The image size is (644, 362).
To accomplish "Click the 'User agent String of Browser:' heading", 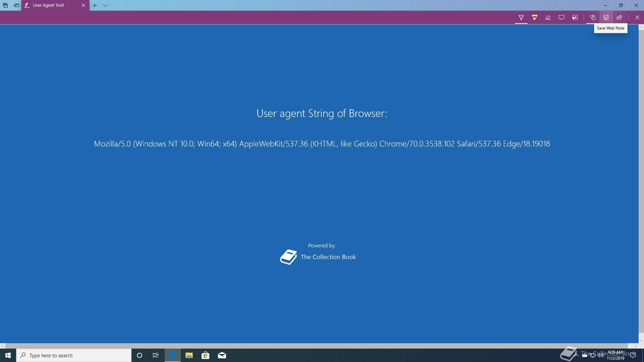I will click(322, 113).
